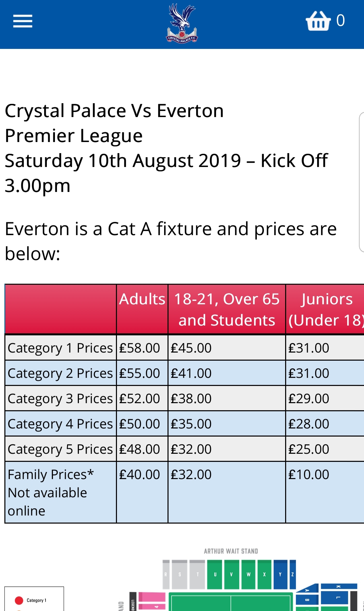Pick block X on the stadium map
Viewport: 364px width, 611px height.
tap(264, 574)
